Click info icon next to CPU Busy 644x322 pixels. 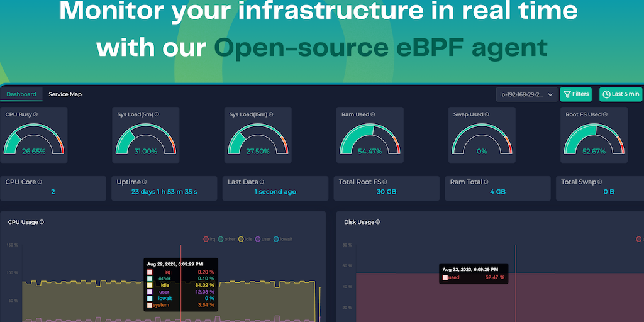(35, 114)
